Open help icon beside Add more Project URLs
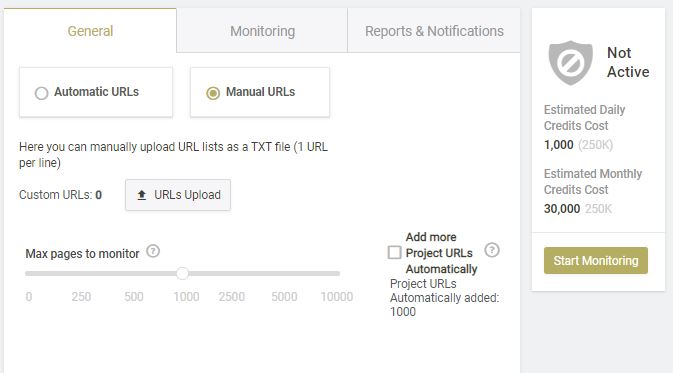The image size is (673, 373). (x=492, y=250)
